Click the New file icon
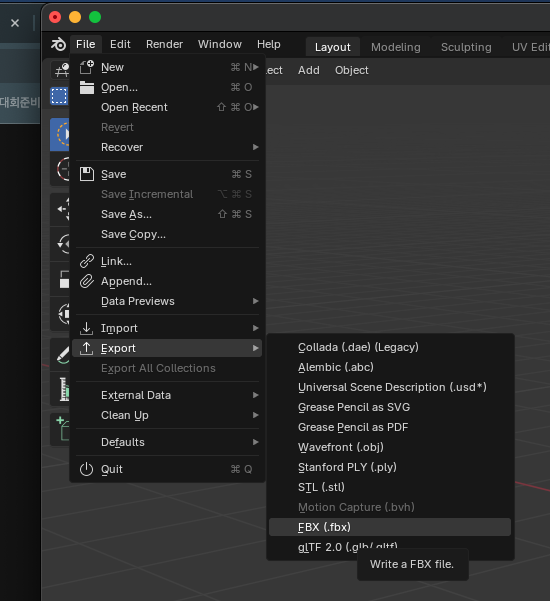 pyautogui.click(x=87, y=67)
